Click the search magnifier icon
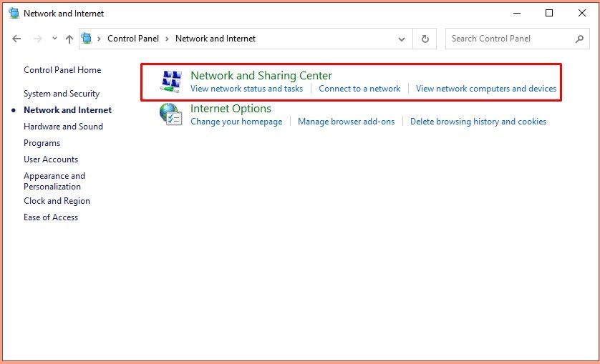This screenshot has height=364, width=600. pos(580,39)
